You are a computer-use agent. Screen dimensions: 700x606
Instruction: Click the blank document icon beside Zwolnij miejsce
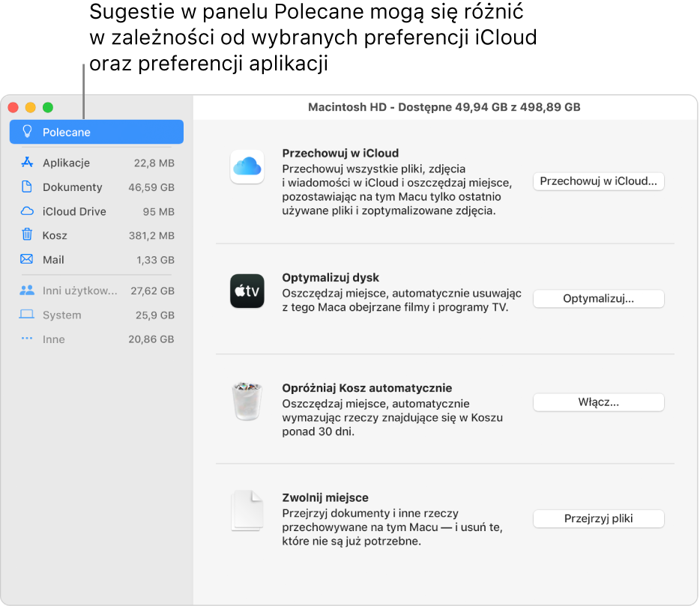tap(247, 511)
